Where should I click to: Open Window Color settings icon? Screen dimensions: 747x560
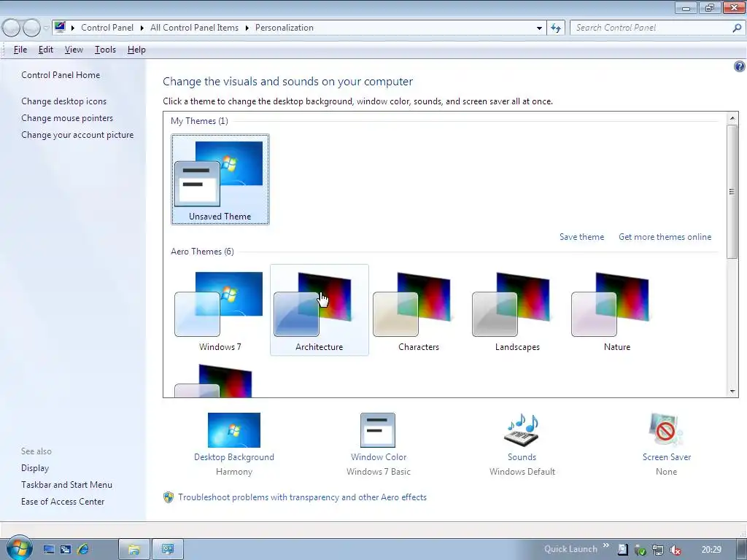pyautogui.click(x=378, y=430)
